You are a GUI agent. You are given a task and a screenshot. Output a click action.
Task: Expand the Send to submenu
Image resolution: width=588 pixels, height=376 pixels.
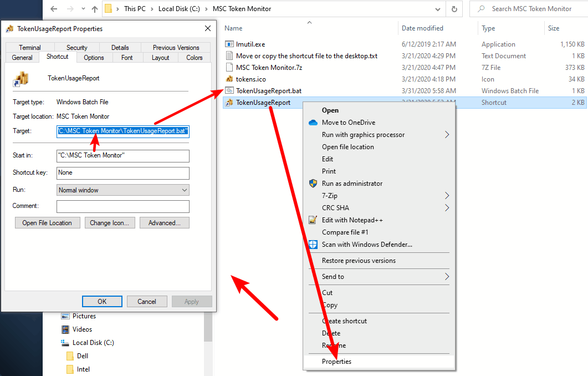447,277
